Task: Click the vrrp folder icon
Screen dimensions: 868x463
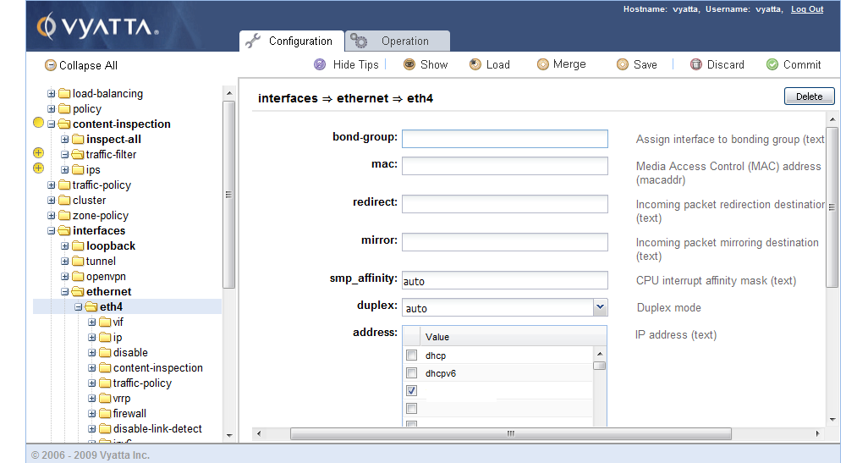Action: [105, 398]
